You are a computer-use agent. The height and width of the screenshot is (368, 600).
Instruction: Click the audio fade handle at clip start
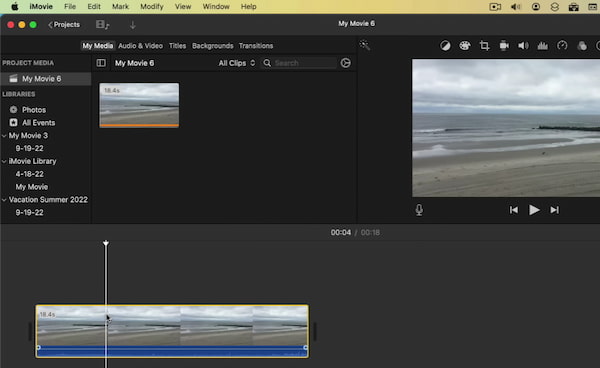pos(39,347)
